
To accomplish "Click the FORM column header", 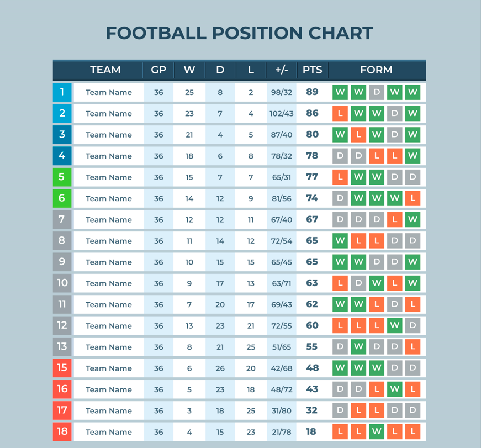I will tap(377, 70).
